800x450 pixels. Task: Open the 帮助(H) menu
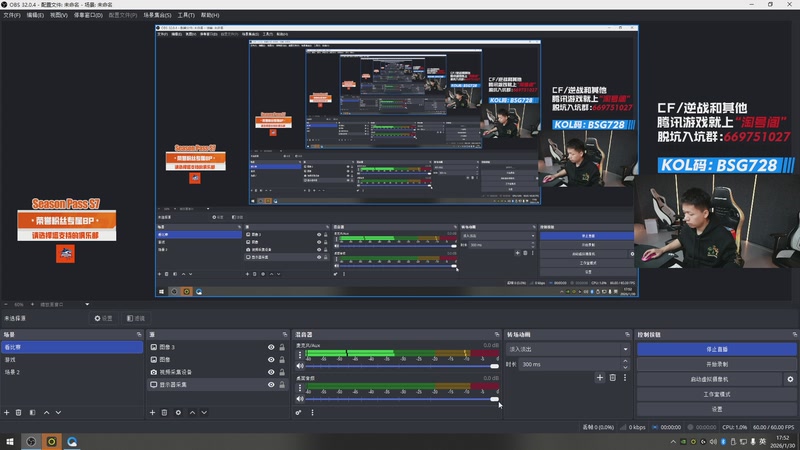pyautogui.click(x=210, y=15)
